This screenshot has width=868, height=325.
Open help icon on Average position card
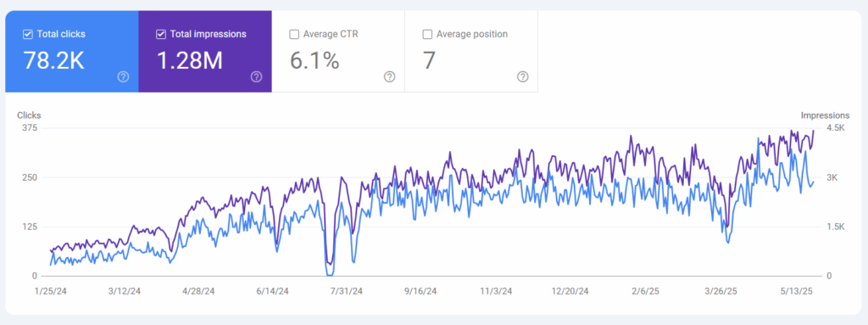522,77
